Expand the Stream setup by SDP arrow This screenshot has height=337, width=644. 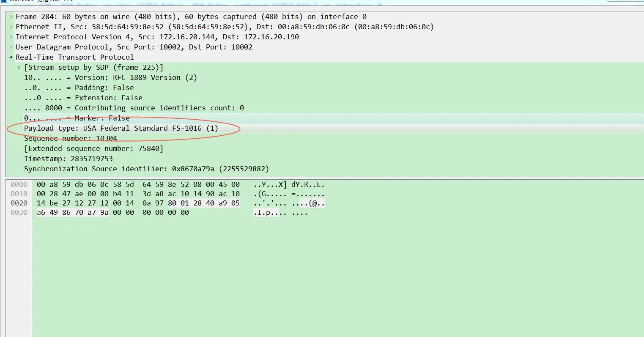(x=19, y=67)
